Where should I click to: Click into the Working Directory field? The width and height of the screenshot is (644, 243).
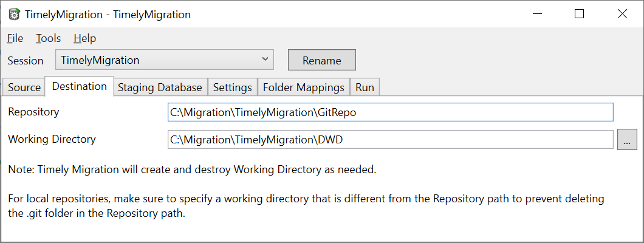pyautogui.click(x=390, y=140)
